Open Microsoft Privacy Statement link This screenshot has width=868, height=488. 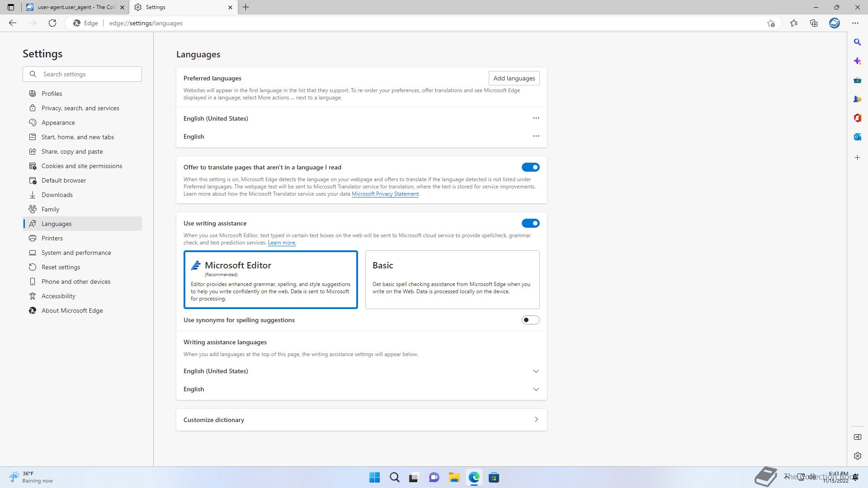tap(385, 194)
